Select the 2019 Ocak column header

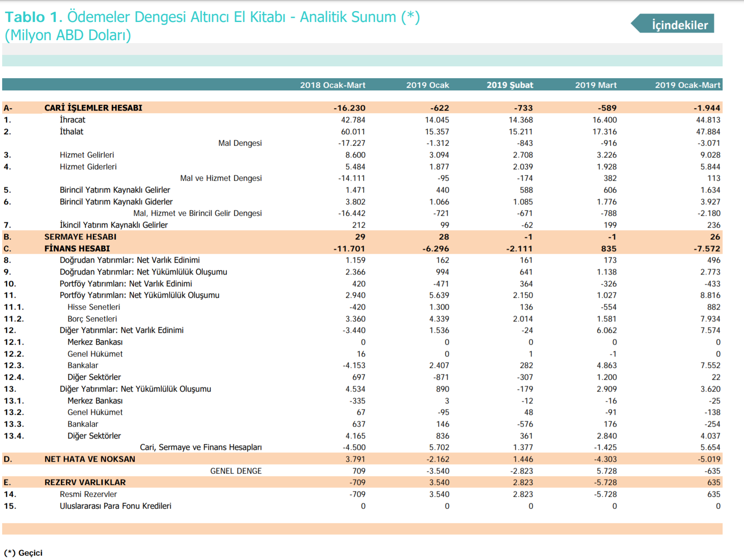[x=427, y=85]
